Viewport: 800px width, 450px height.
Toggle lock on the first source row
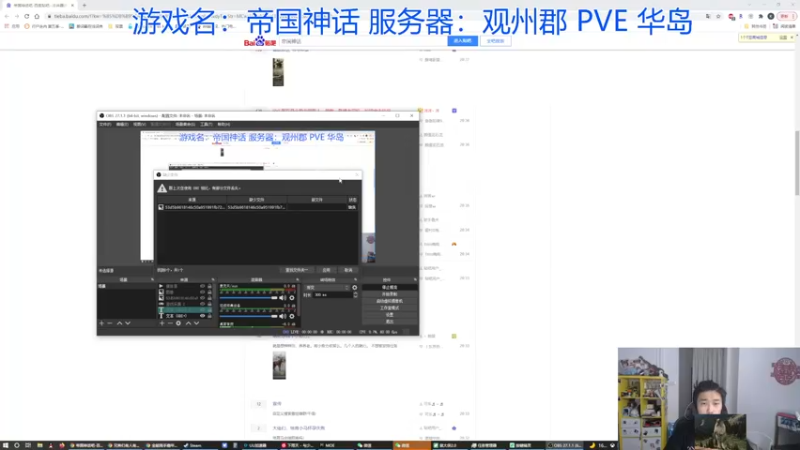tap(210, 286)
